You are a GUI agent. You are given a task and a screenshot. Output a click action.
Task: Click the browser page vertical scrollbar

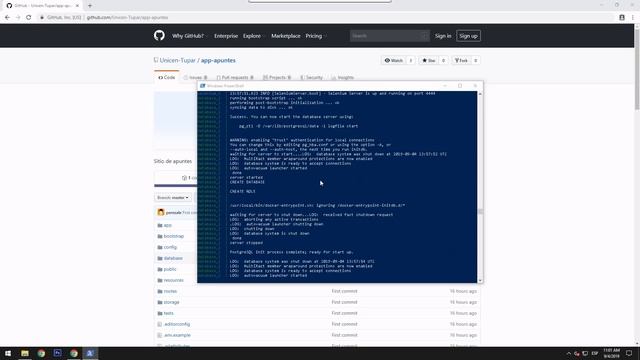[x=637, y=69]
